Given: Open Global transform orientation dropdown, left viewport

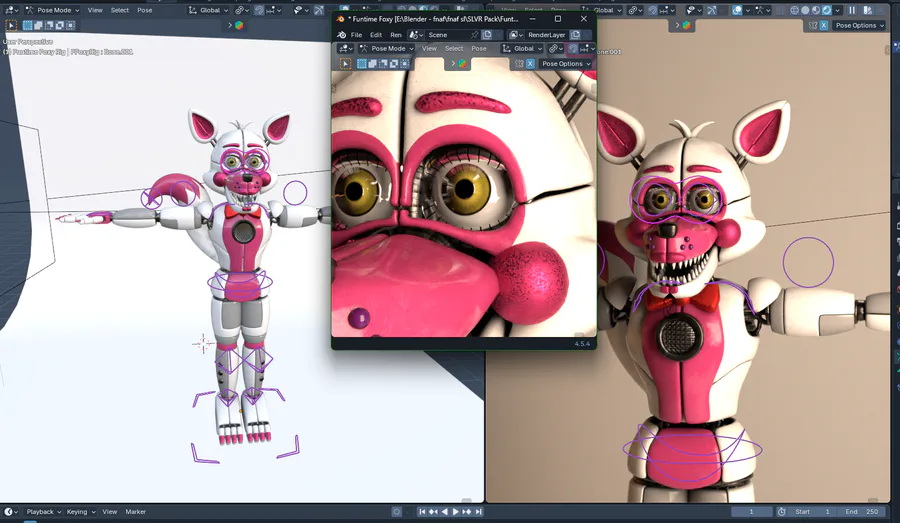Looking at the screenshot, I should [208, 10].
